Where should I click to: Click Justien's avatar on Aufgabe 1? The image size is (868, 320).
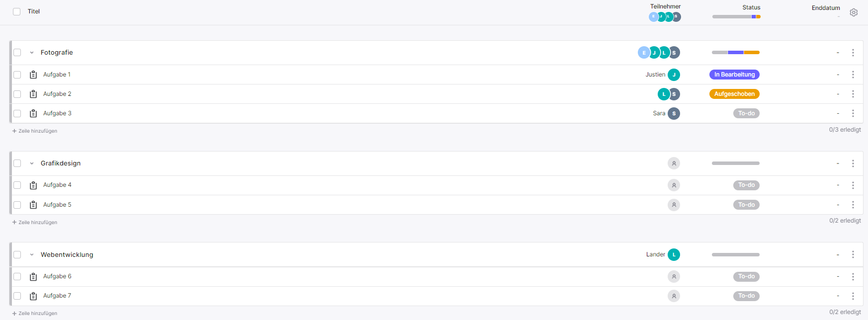(674, 75)
